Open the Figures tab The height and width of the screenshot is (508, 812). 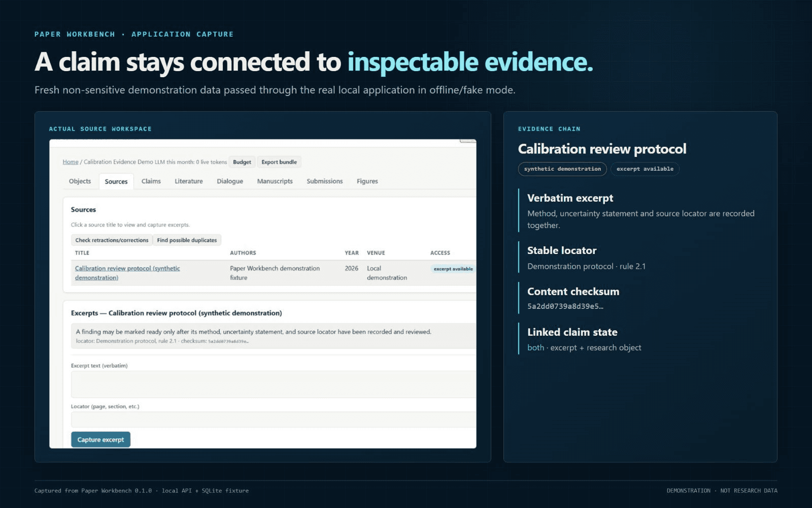[367, 181]
